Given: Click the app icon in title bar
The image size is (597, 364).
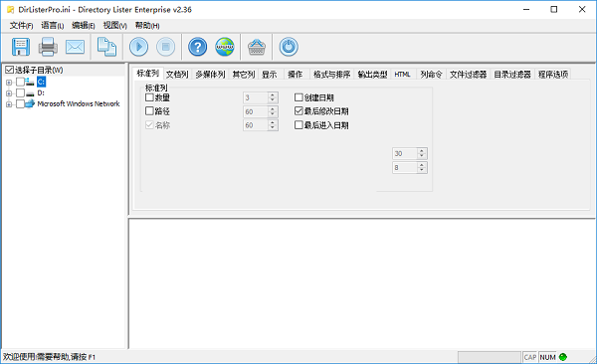Looking at the screenshot, I should (x=10, y=10).
